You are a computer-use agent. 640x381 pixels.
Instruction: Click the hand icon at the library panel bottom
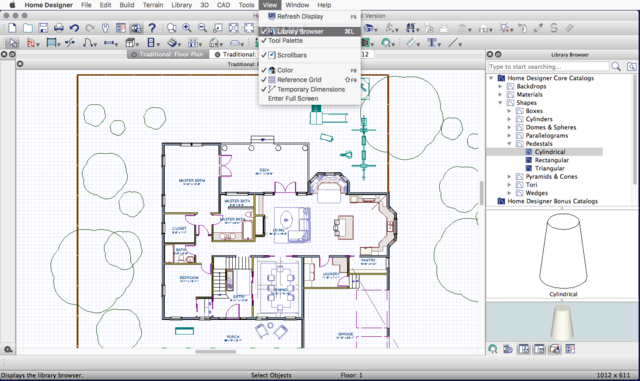click(x=508, y=349)
